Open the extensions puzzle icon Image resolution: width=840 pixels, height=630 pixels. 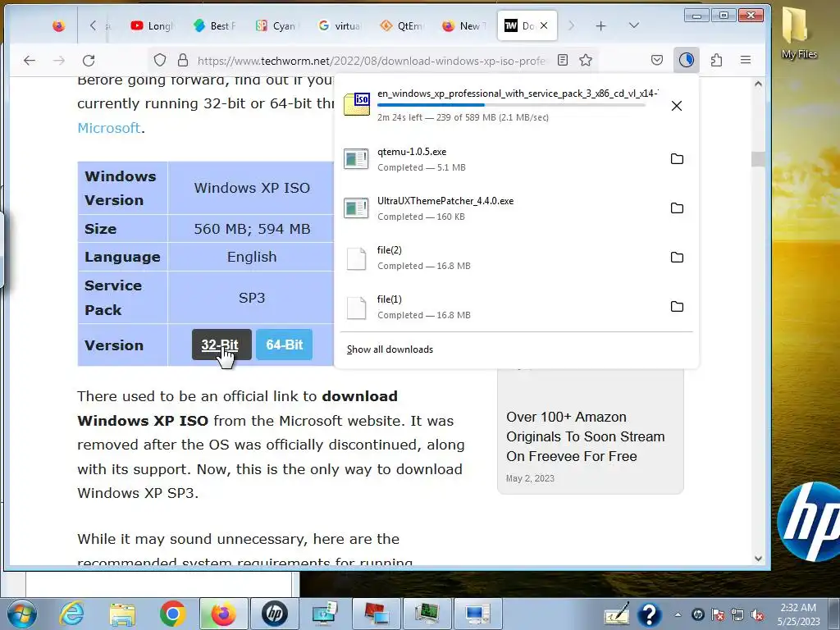[717, 60]
